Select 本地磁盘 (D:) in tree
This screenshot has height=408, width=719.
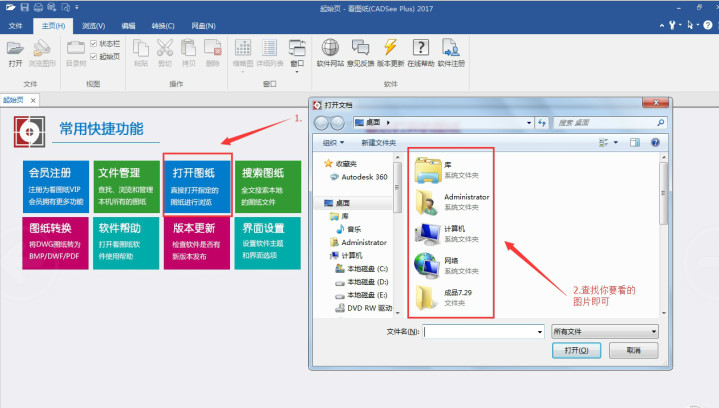362,282
